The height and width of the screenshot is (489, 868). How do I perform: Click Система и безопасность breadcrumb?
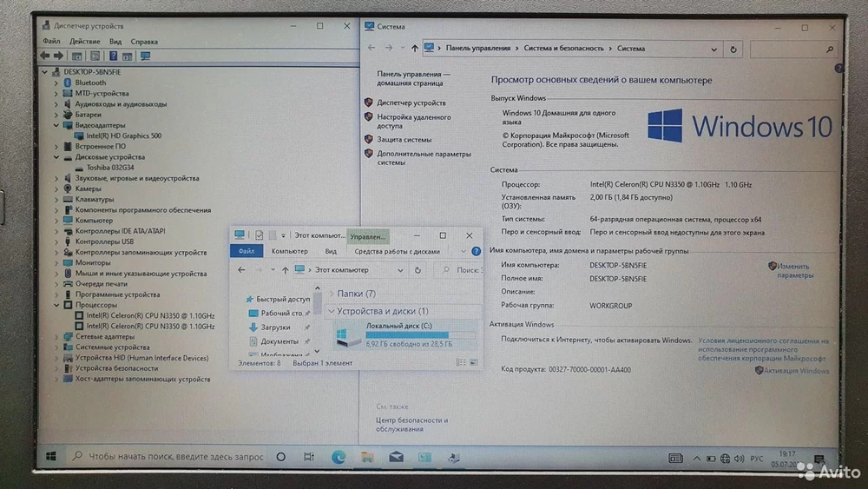point(563,48)
